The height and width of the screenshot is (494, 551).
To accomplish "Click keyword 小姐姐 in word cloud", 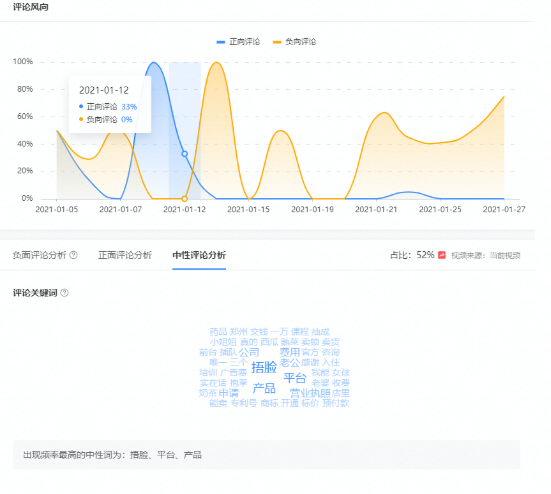I will [223, 342].
